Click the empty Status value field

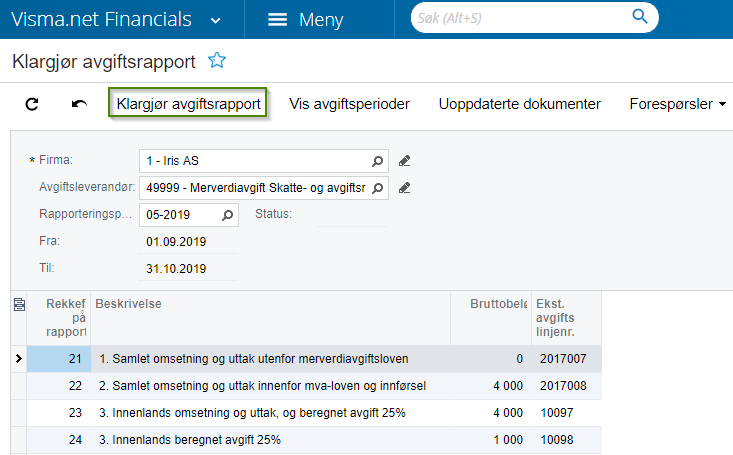(x=351, y=215)
